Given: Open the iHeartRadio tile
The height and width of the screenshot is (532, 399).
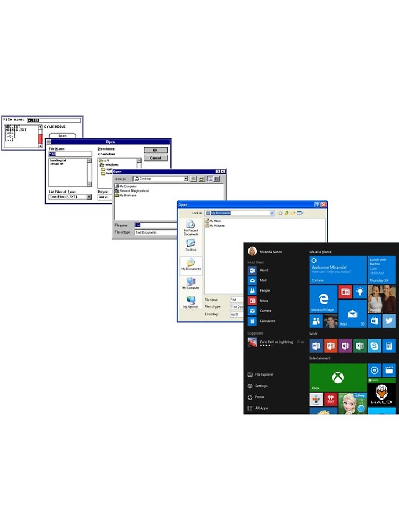Looking at the screenshot, I should [x=330, y=400].
